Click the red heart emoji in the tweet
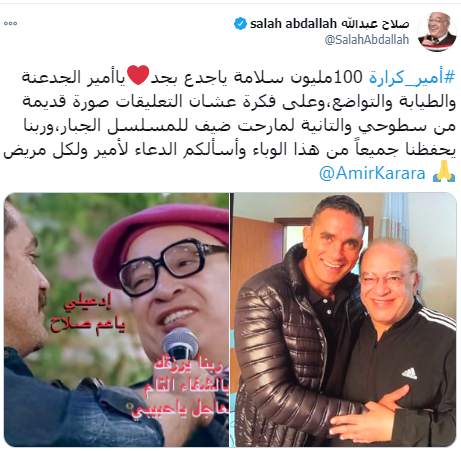 click(x=138, y=75)
